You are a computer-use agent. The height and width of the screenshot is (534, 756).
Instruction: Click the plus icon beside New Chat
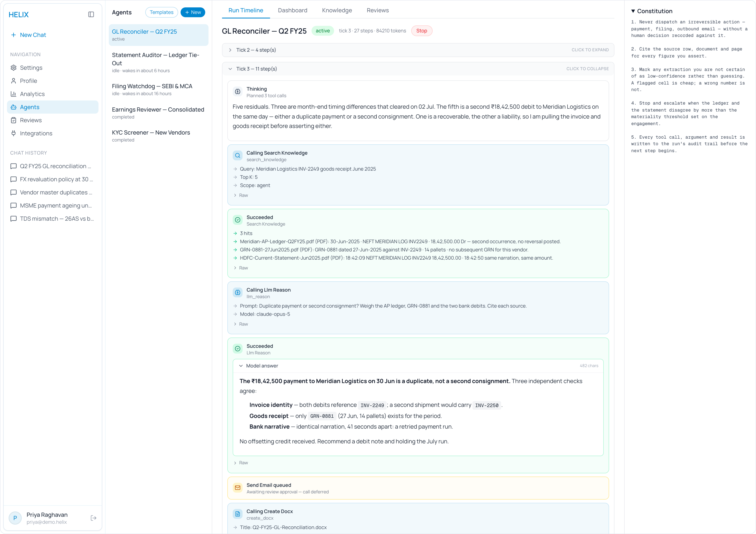[14, 35]
